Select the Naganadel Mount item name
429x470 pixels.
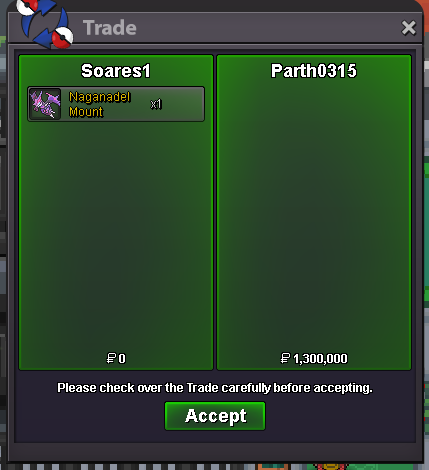coord(100,104)
